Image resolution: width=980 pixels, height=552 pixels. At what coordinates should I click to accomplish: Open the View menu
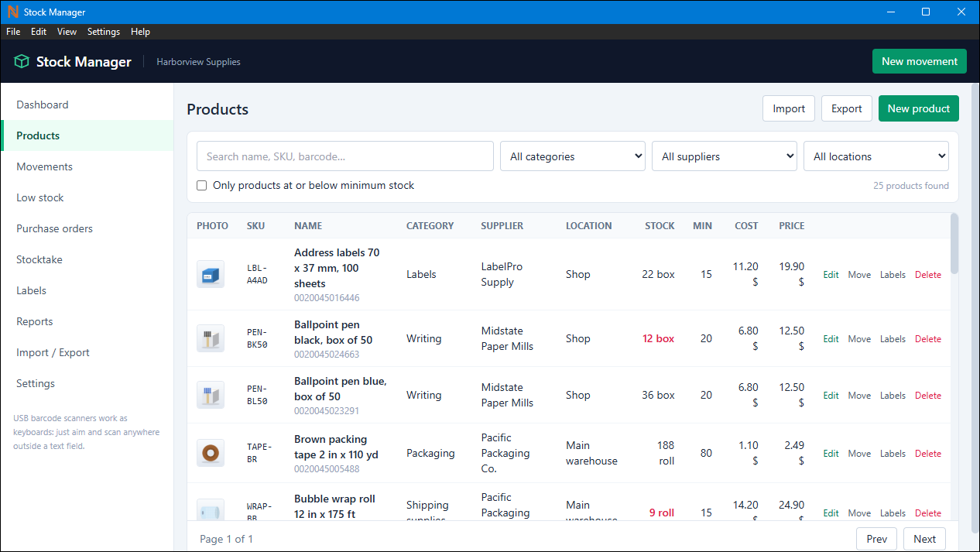[67, 32]
